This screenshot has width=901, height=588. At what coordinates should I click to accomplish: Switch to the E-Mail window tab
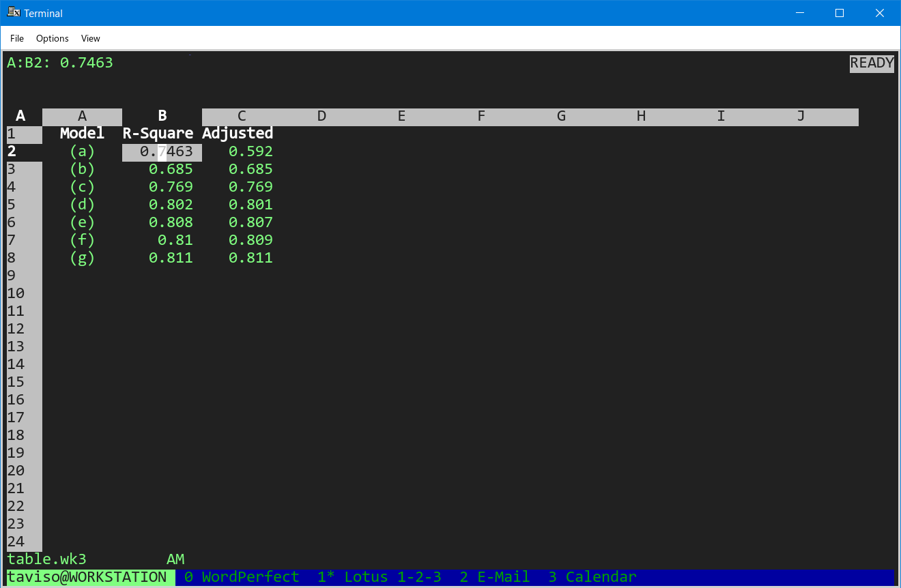(x=495, y=577)
